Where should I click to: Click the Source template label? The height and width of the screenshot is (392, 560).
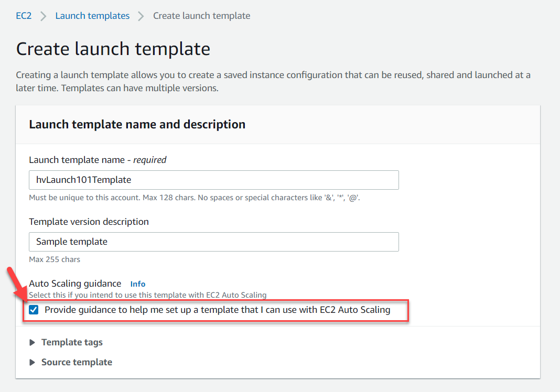coord(77,362)
